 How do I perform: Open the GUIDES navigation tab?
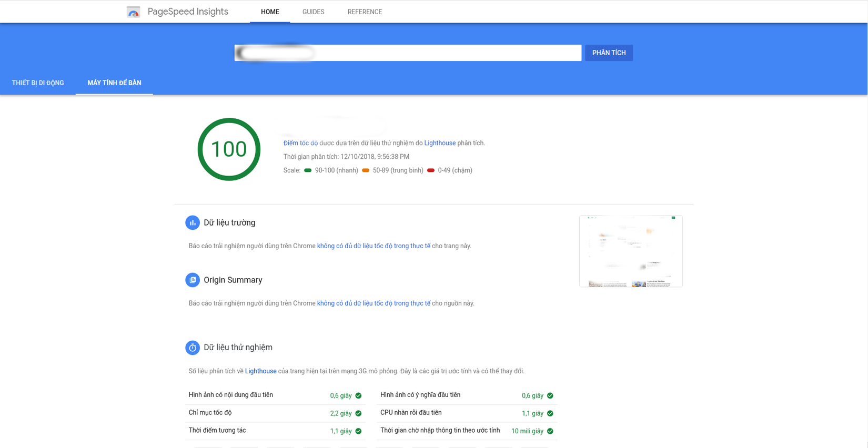pos(313,12)
